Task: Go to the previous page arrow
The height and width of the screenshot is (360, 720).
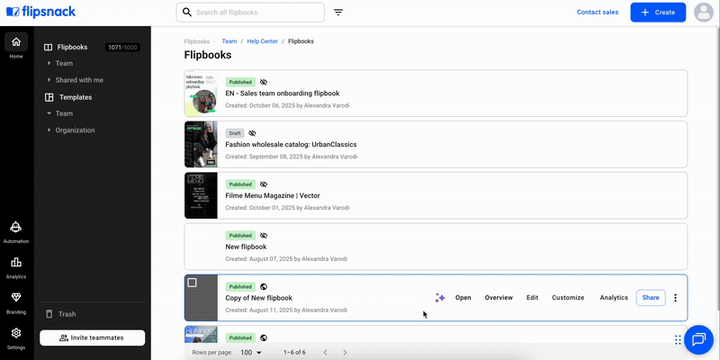Action: (x=325, y=352)
